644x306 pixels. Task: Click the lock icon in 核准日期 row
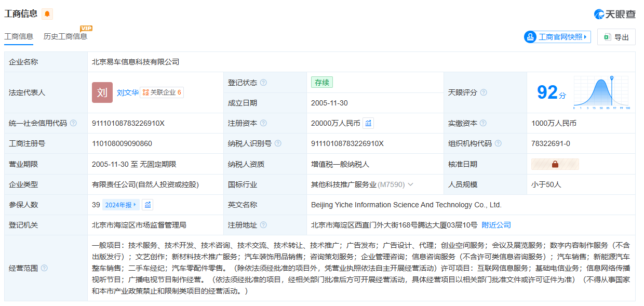(x=555, y=164)
